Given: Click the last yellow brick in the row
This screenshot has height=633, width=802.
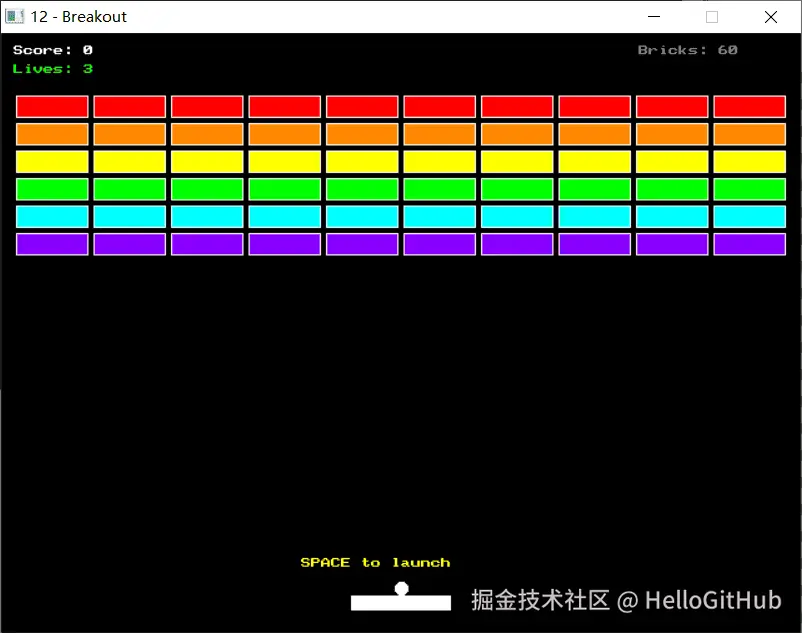Looking at the screenshot, I should point(749,162).
